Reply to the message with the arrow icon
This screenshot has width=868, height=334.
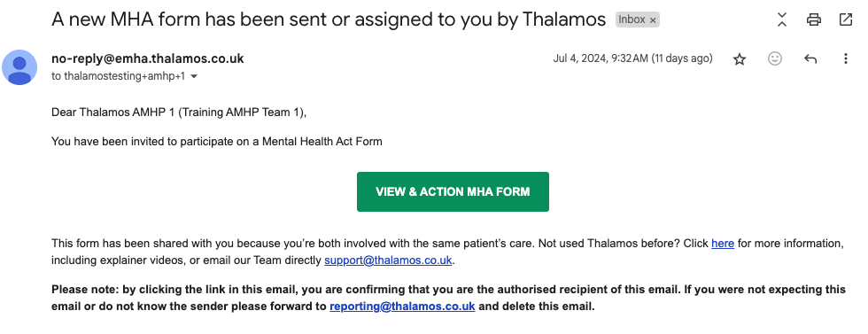click(x=810, y=58)
